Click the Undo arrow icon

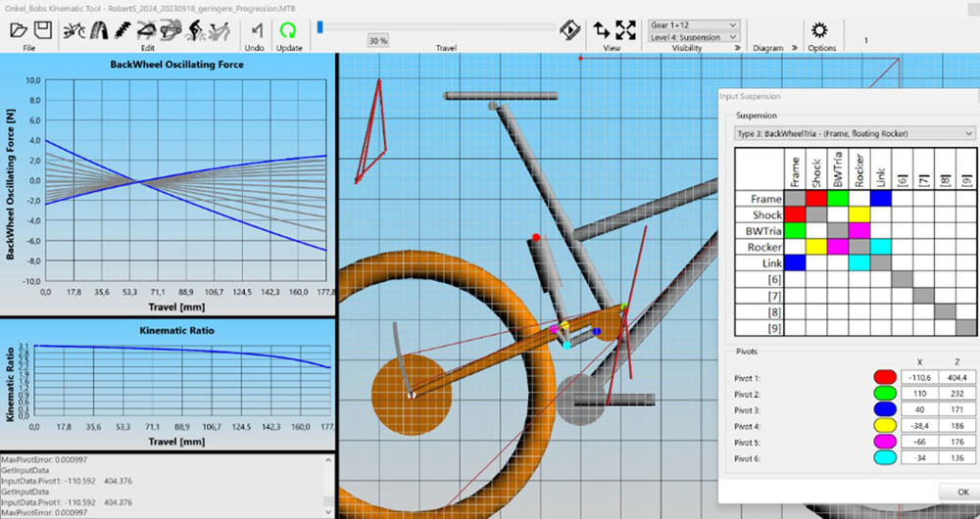(255, 30)
